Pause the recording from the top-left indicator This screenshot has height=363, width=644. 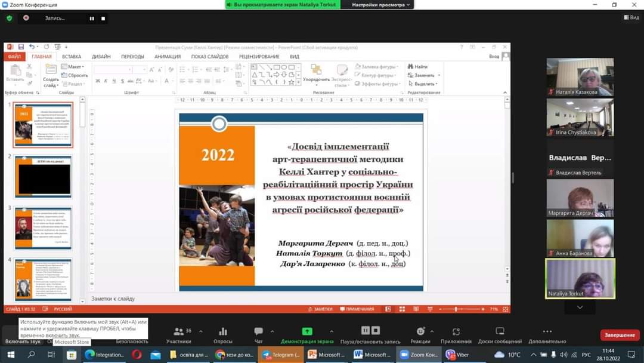pyautogui.click(x=92, y=19)
